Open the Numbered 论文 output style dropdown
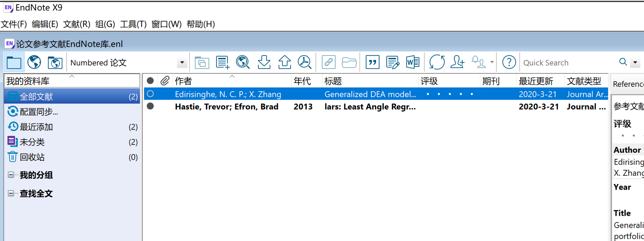The height and width of the screenshot is (241, 644). 182,63
